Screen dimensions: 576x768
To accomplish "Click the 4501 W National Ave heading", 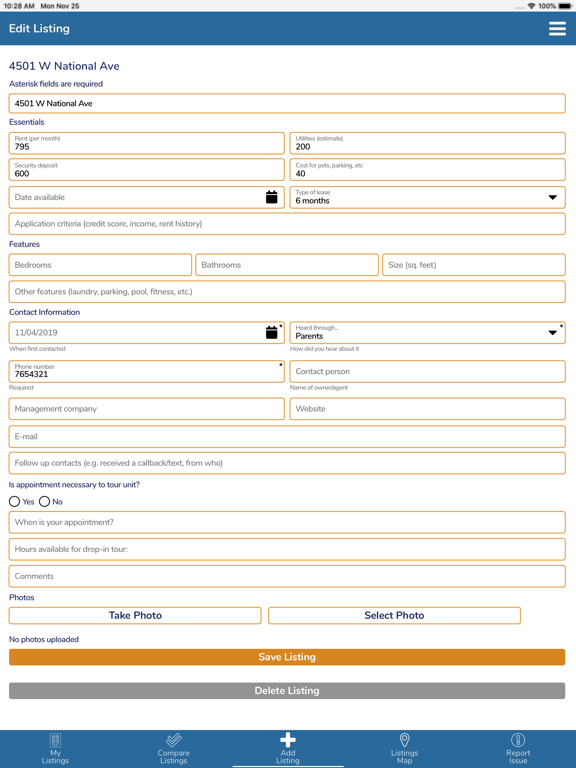I will pos(64,66).
